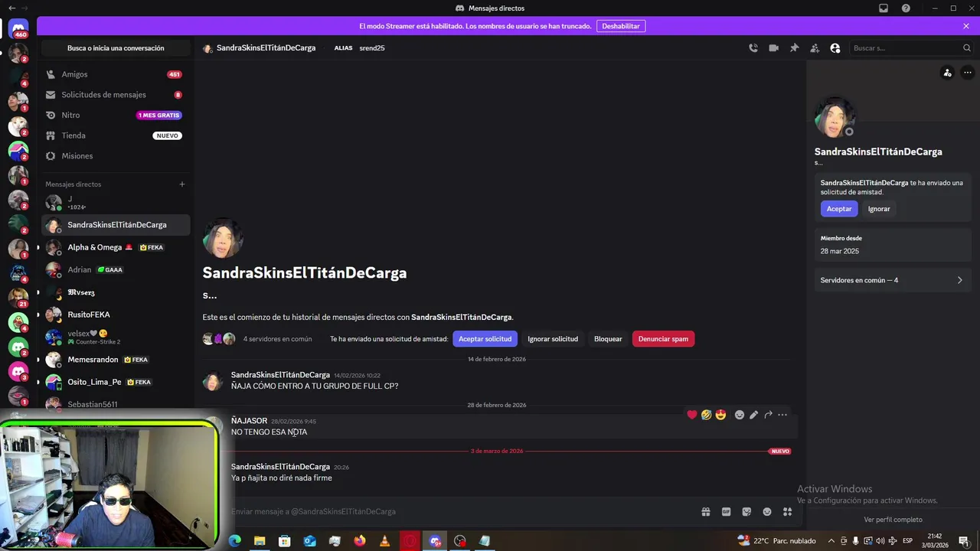Open OBS Studio from taskbar

click(x=459, y=541)
